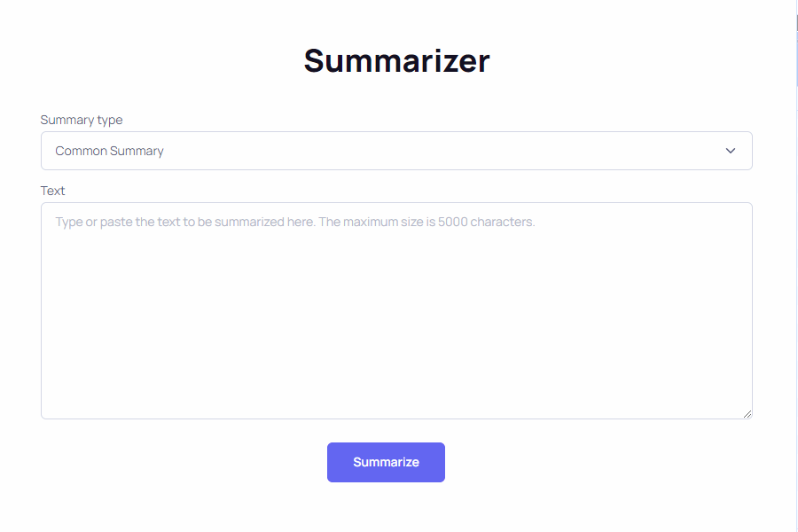Click the purple Summarize button
Image resolution: width=798 pixels, height=532 pixels.
coord(386,462)
